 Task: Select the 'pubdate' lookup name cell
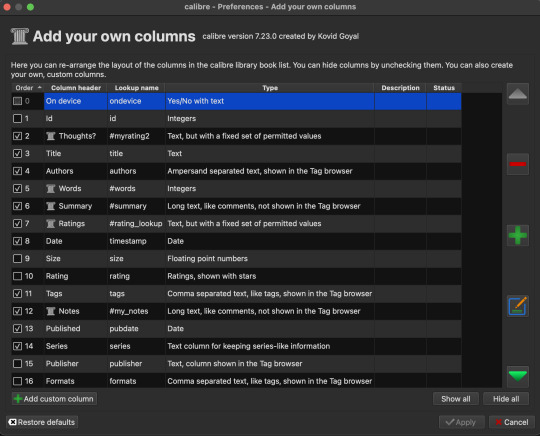(136, 329)
